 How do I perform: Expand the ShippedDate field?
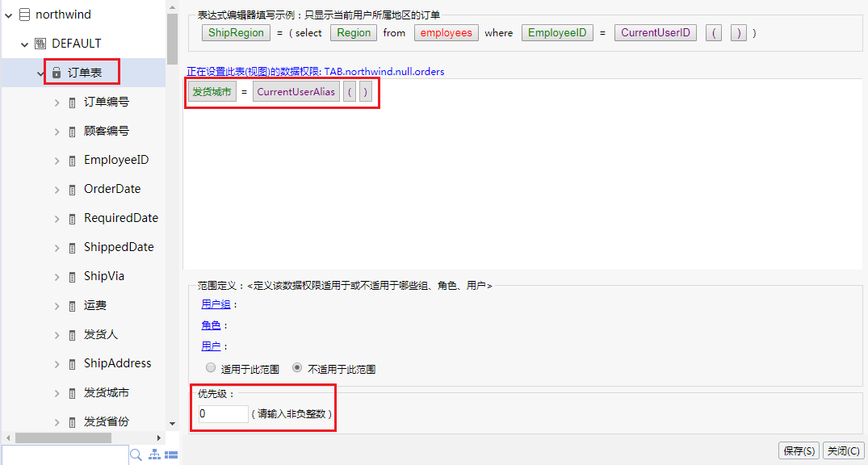57,248
